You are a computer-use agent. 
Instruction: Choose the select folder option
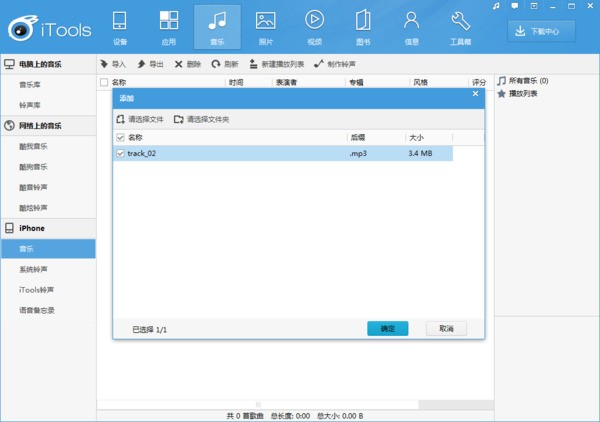pyautogui.click(x=201, y=119)
